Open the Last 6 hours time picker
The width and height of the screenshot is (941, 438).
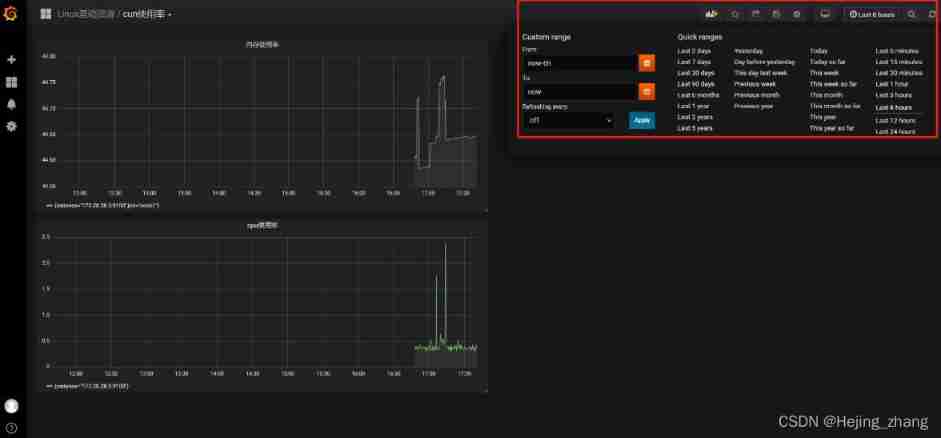pos(871,14)
